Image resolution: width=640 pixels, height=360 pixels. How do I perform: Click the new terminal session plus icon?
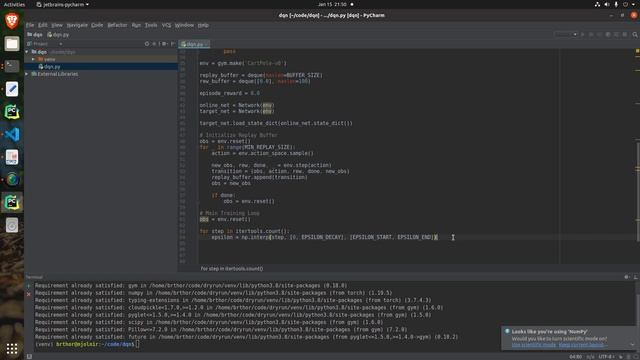pos(29,286)
